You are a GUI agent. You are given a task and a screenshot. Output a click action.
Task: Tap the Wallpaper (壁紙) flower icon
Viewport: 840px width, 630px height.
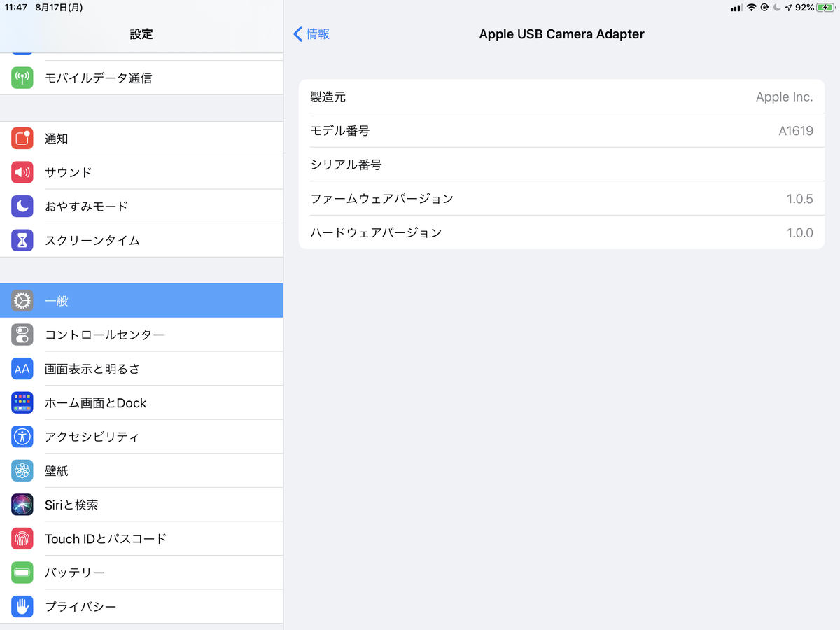pyautogui.click(x=22, y=470)
